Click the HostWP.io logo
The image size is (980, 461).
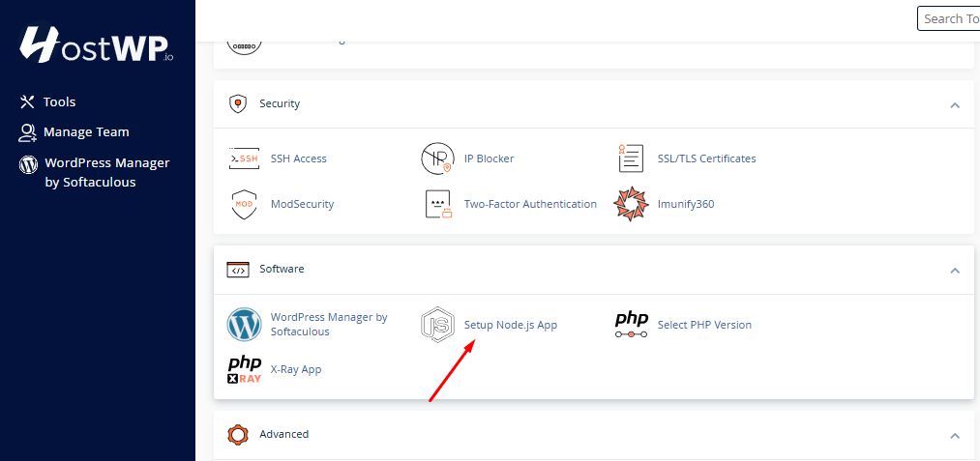pyautogui.click(x=96, y=45)
